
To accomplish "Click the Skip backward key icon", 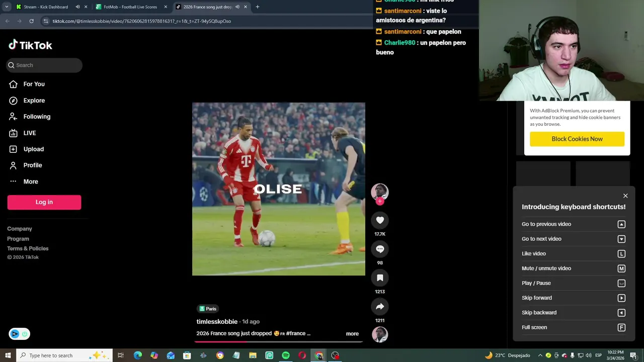I will tap(621, 313).
